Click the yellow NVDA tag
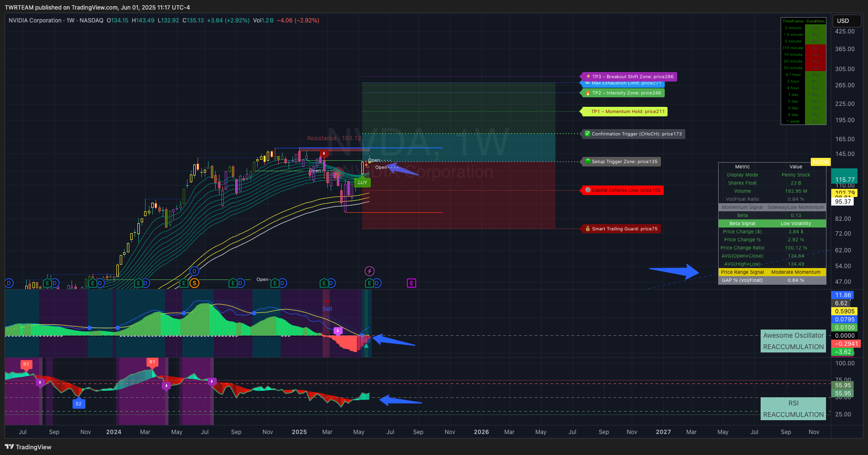 tap(821, 162)
